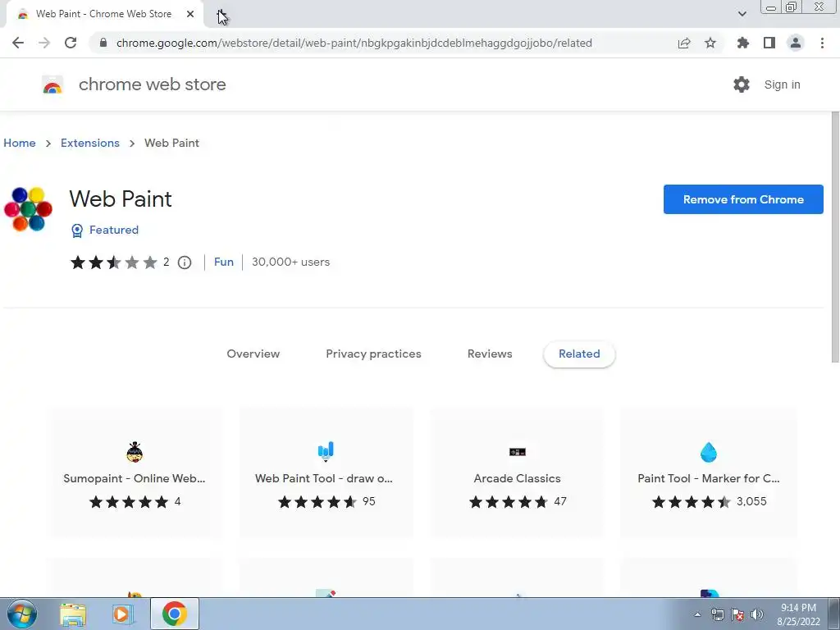Open the Chrome profile avatar
Image resolution: width=840 pixels, height=630 pixels.
point(796,43)
